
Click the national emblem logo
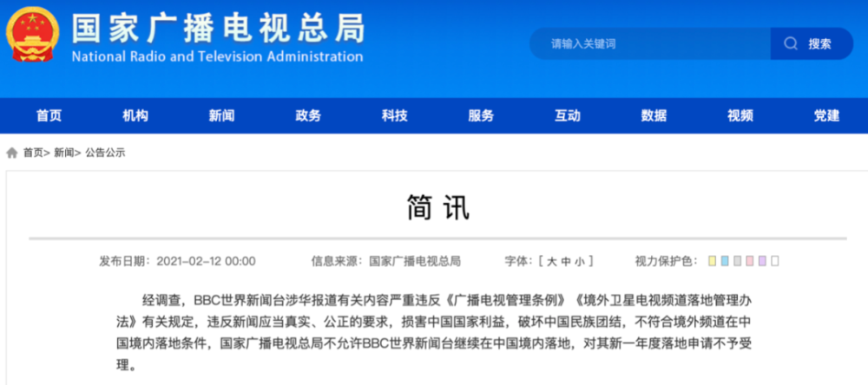click(31, 35)
